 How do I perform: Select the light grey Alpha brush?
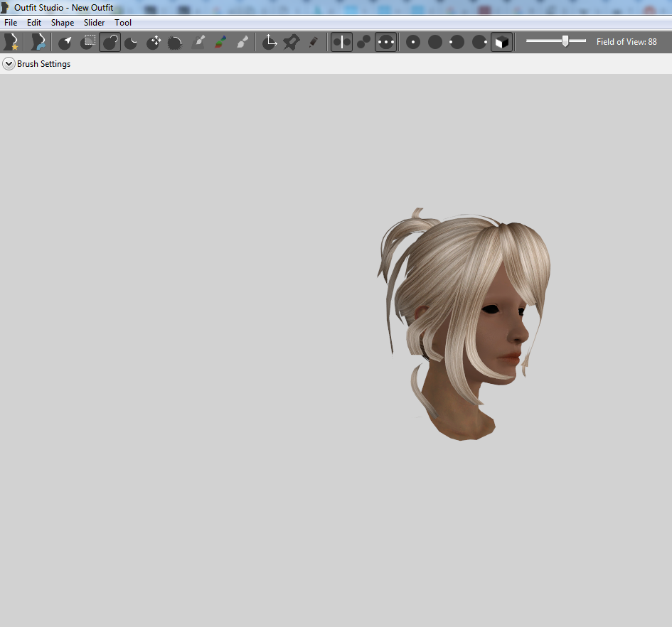[242, 42]
